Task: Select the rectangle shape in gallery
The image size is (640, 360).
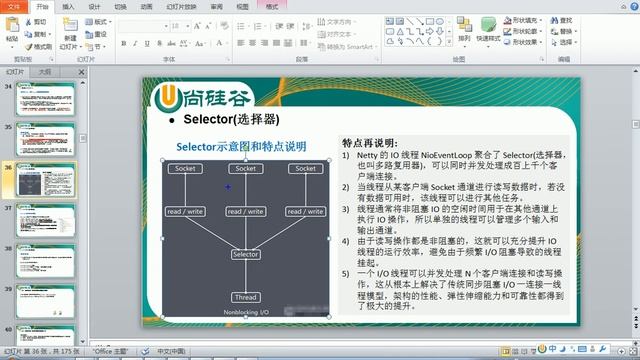Action: (430, 21)
